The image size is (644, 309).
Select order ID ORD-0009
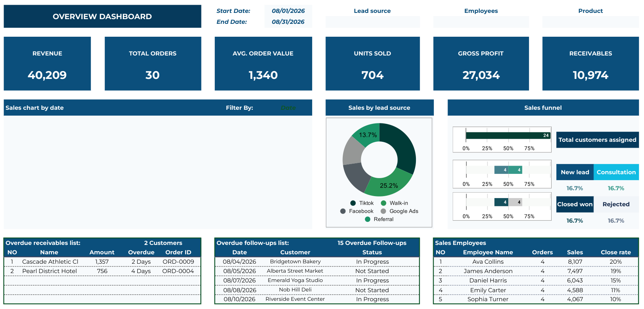[x=178, y=262]
